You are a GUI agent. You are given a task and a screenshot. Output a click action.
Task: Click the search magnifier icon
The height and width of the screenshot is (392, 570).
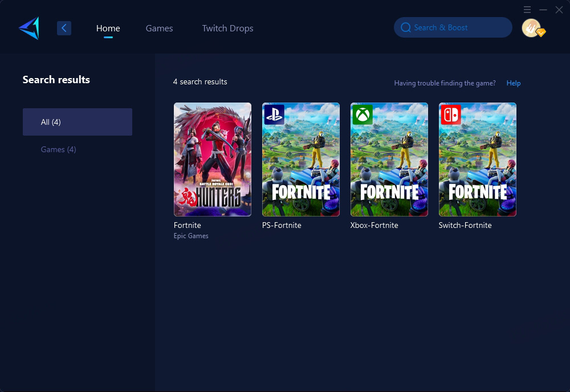point(406,27)
